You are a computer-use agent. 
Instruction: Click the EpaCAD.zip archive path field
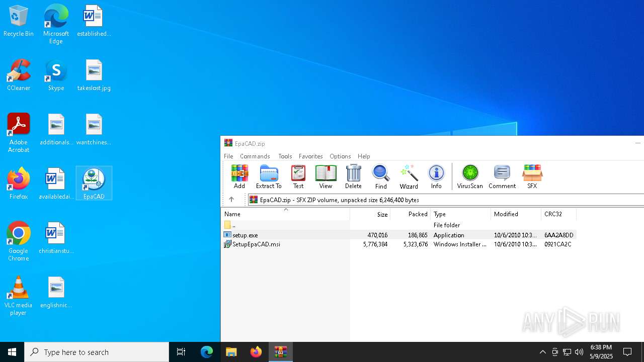coord(446,200)
